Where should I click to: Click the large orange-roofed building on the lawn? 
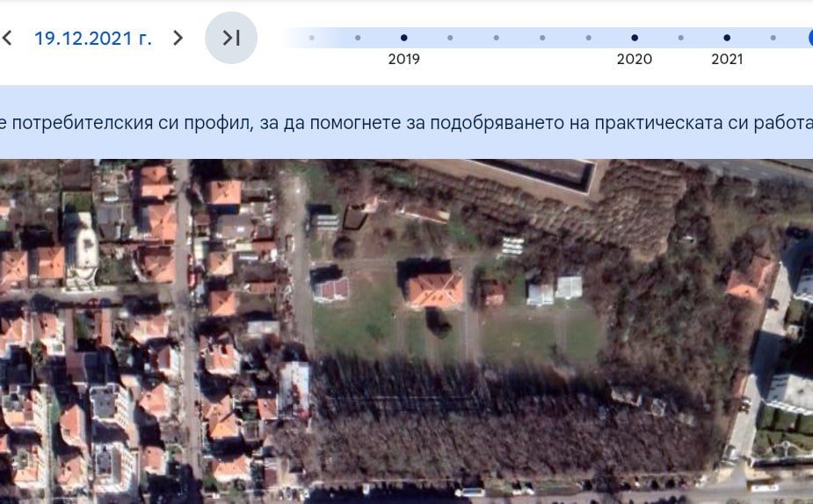tap(434, 289)
